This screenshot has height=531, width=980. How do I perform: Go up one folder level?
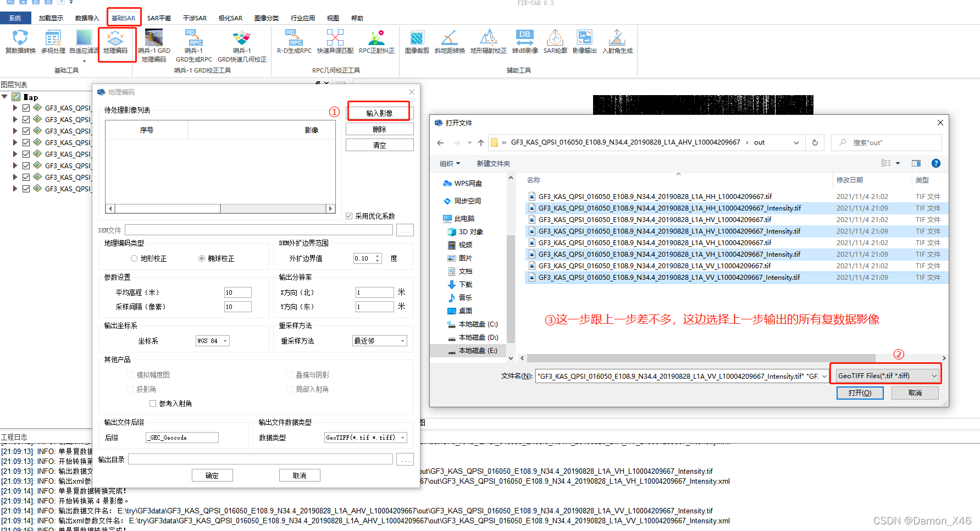tap(481, 142)
